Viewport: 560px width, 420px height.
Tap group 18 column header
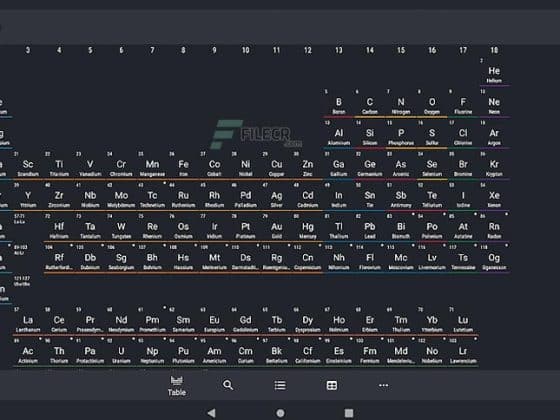tap(494, 50)
